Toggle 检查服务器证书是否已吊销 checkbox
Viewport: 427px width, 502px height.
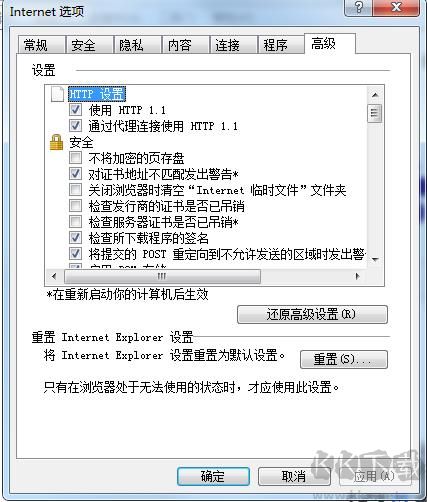click(x=75, y=222)
